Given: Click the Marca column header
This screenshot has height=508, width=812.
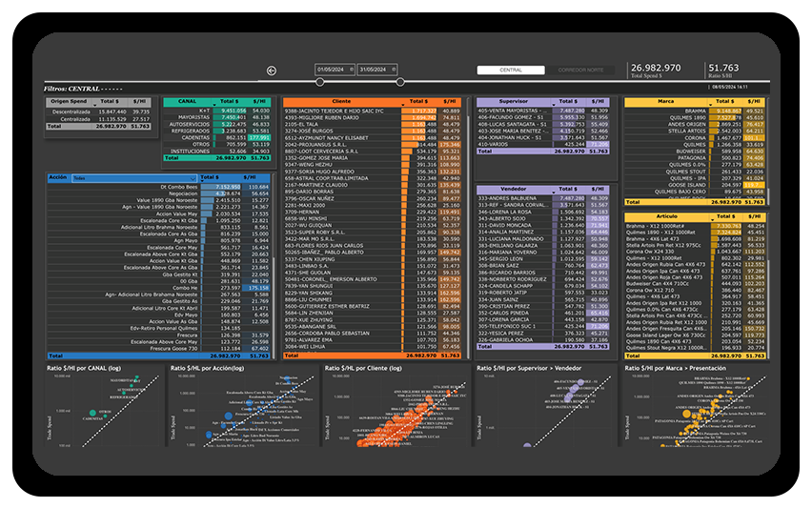Looking at the screenshot, I should coord(666,101).
